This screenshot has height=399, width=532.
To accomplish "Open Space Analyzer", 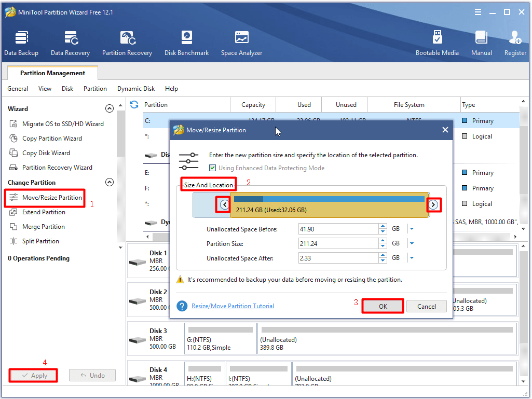I will point(241,44).
